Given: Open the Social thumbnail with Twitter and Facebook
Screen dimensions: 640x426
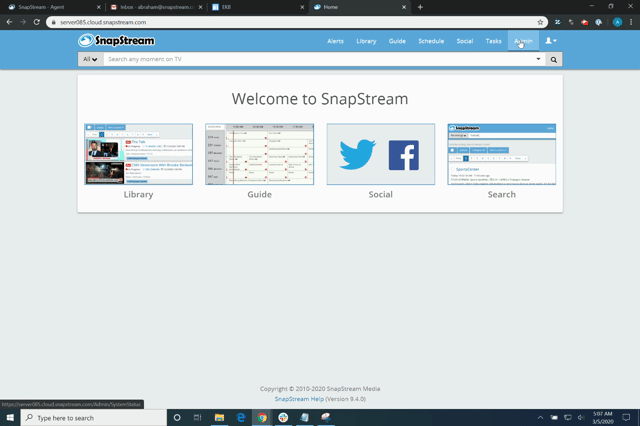Looking at the screenshot, I should tap(380, 154).
